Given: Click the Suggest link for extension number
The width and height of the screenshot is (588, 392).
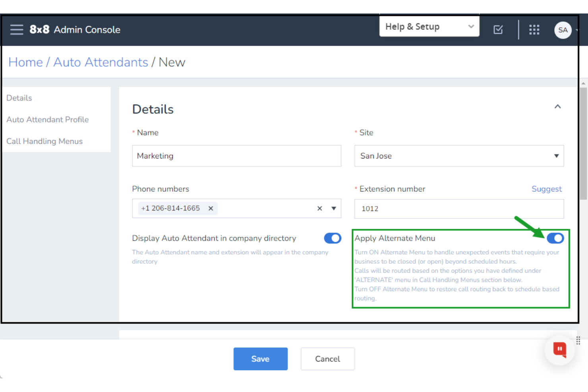Looking at the screenshot, I should pyautogui.click(x=547, y=189).
